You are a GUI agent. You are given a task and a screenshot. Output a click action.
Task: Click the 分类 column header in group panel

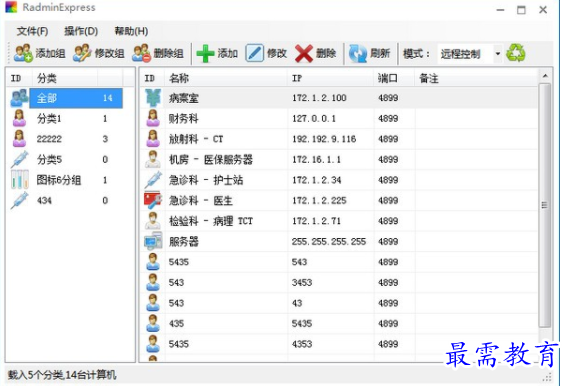pos(65,78)
